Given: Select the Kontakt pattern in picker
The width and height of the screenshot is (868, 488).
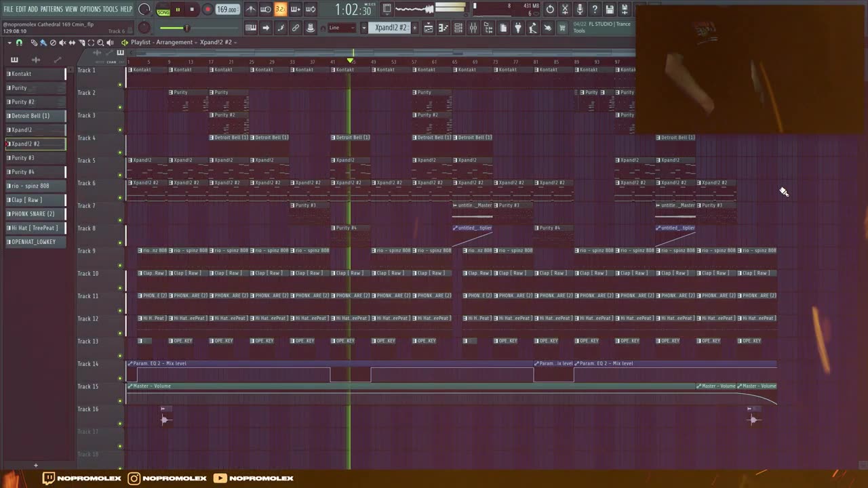Looking at the screenshot, I should pos(36,74).
